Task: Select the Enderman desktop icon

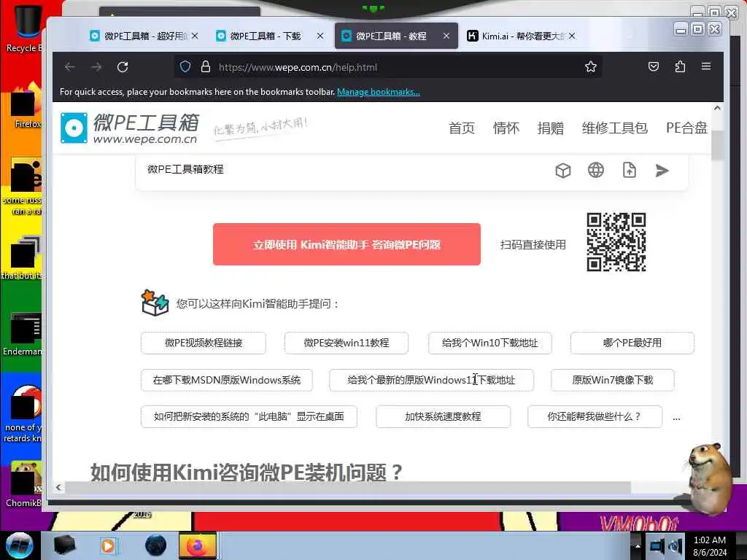Action: [x=23, y=333]
